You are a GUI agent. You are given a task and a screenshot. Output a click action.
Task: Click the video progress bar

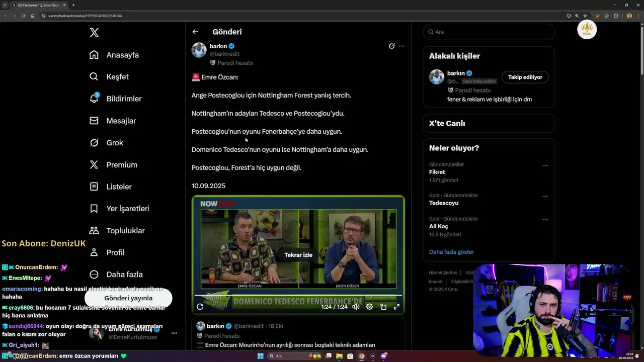click(298, 295)
